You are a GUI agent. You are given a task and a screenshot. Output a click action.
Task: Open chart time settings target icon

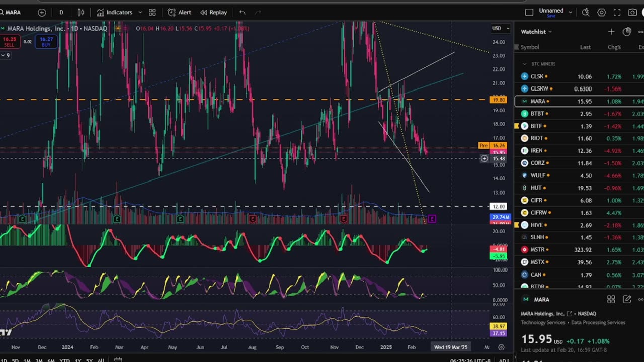501,347
